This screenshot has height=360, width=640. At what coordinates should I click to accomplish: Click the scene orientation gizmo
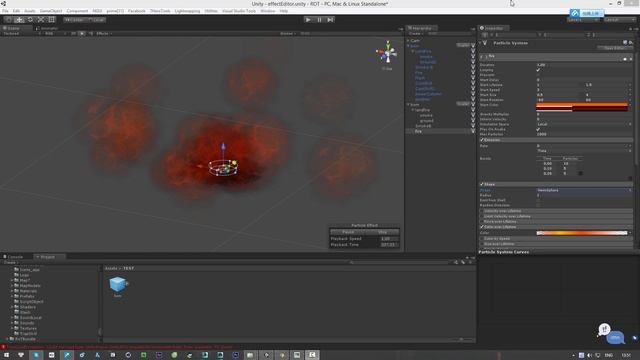tap(387, 53)
